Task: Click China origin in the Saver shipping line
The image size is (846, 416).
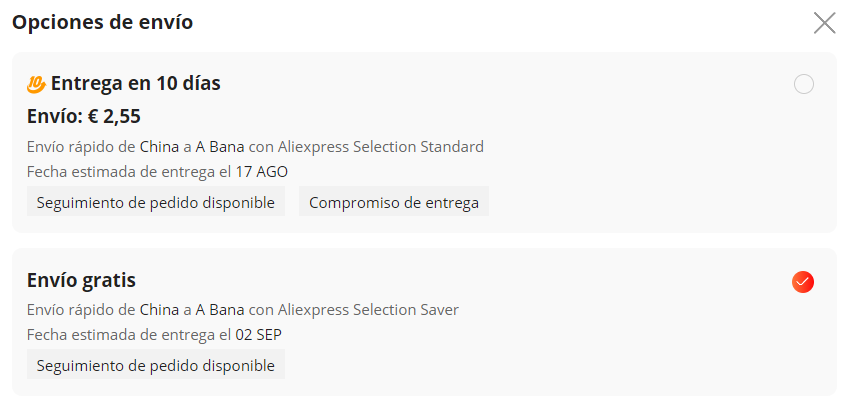Action: coord(159,310)
